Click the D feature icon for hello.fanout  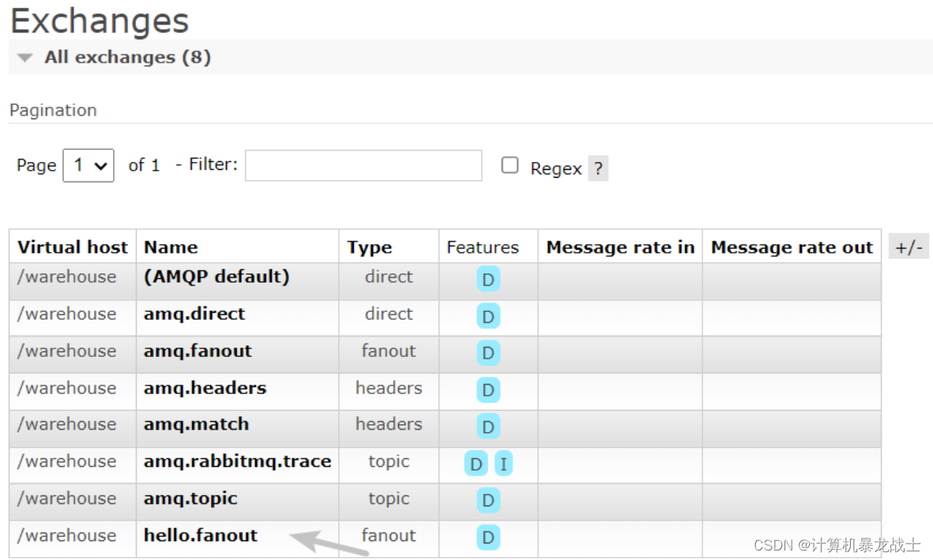pos(487,537)
